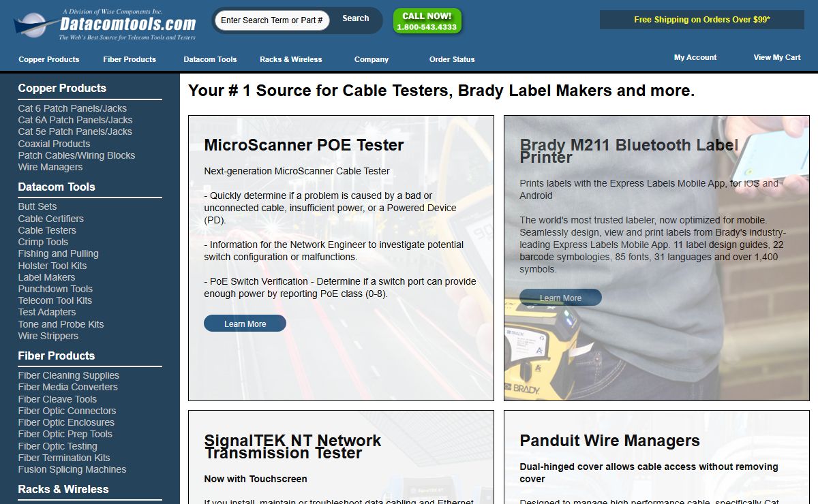Click the Copper Products sidebar heading
Image resolution: width=818 pixels, height=504 pixels.
[x=62, y=88]
